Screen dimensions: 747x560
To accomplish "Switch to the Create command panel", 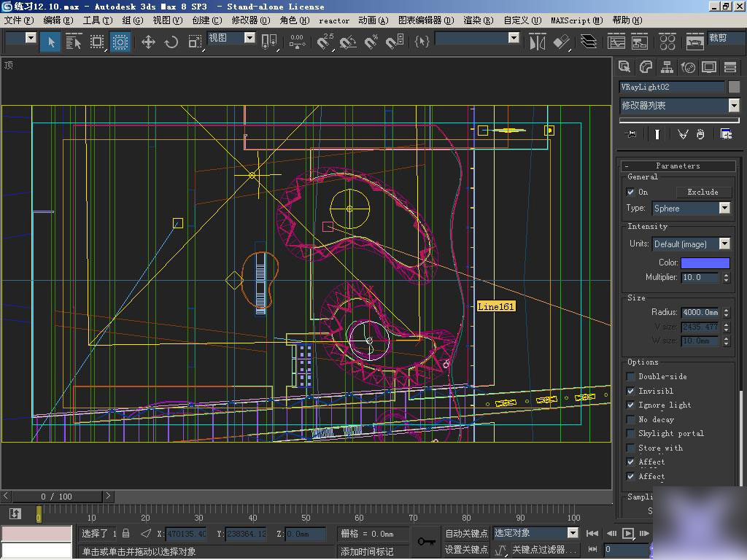I will pyautogui.click(x=624, y=67).
